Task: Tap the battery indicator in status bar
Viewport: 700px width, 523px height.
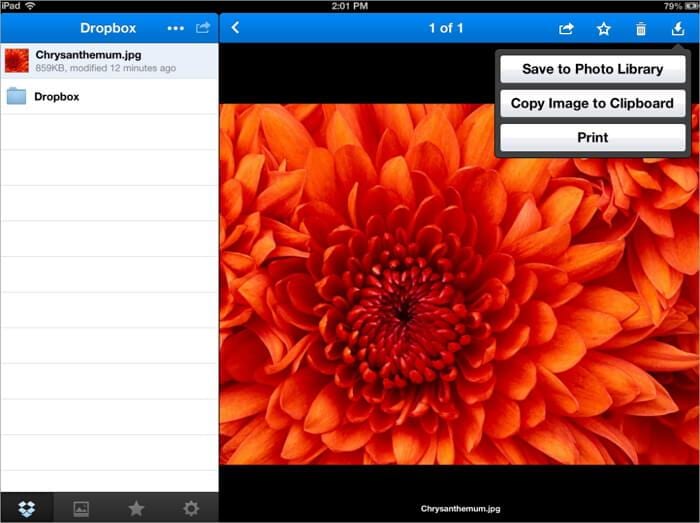Action: pyautogui.click(x=692, y=6)
